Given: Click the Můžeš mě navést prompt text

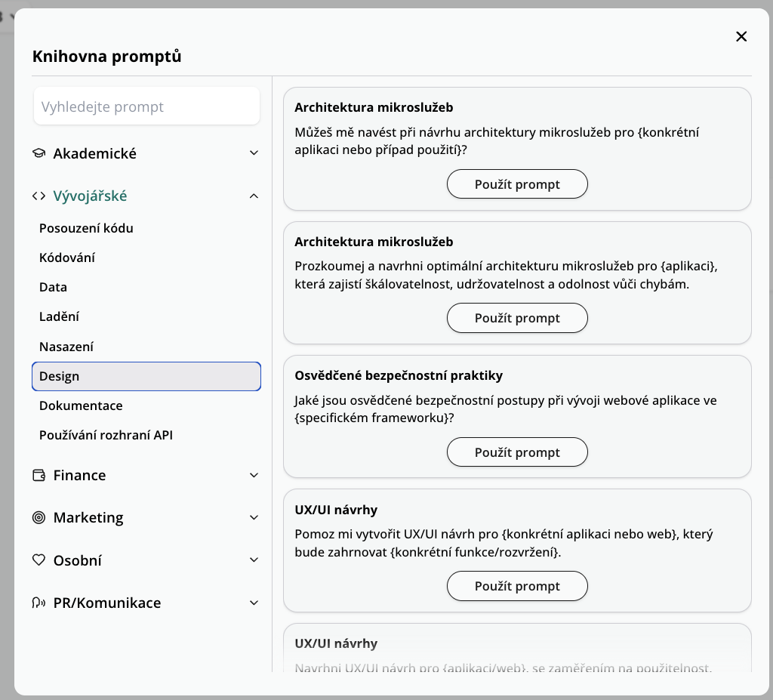Looking at the screenshot, I should pyautogui.click(x=497, y=141).
